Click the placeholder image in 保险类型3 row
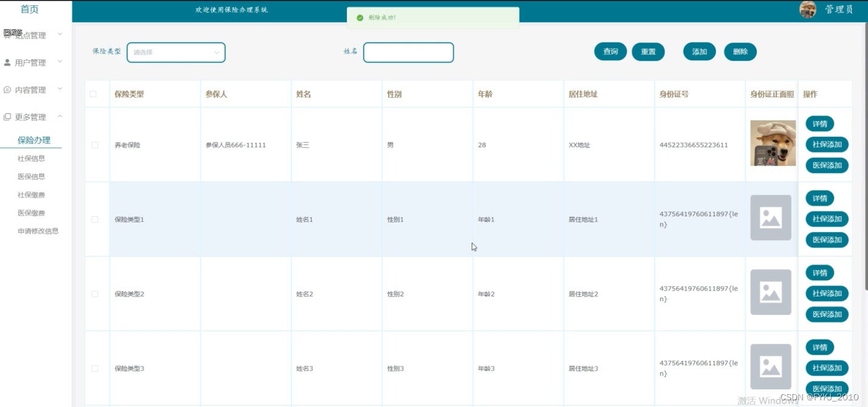Viewport: 868px width, 407px height. point(771,367)
